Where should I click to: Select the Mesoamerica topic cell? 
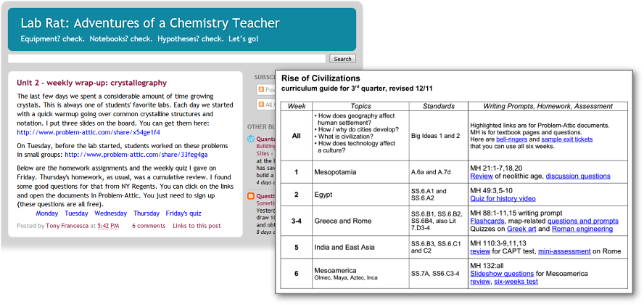click(360, 274)
